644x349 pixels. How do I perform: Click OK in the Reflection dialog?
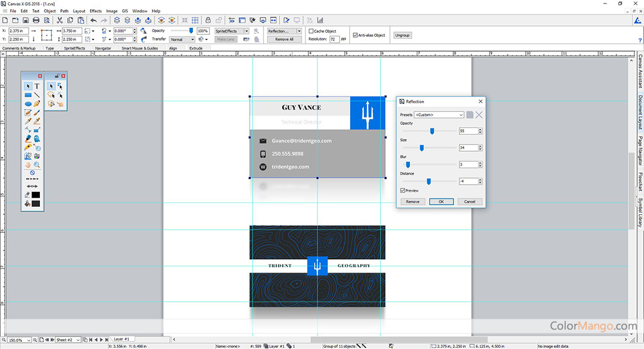pyautogui.click(x=441, y=202)
